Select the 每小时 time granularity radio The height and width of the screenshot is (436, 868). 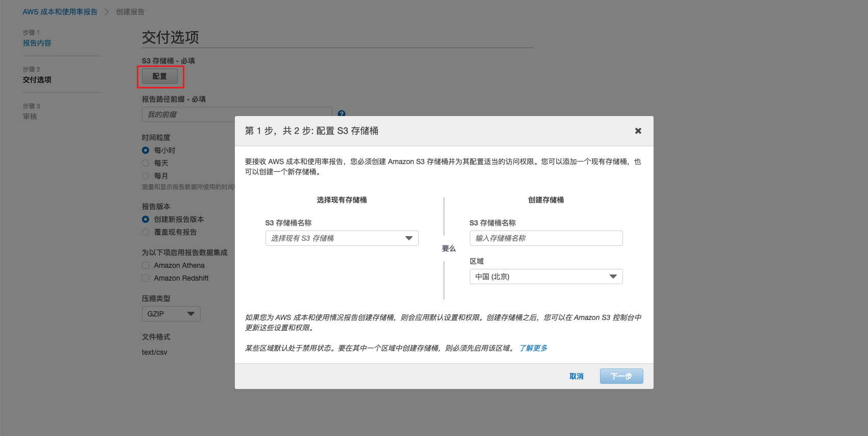146,150
